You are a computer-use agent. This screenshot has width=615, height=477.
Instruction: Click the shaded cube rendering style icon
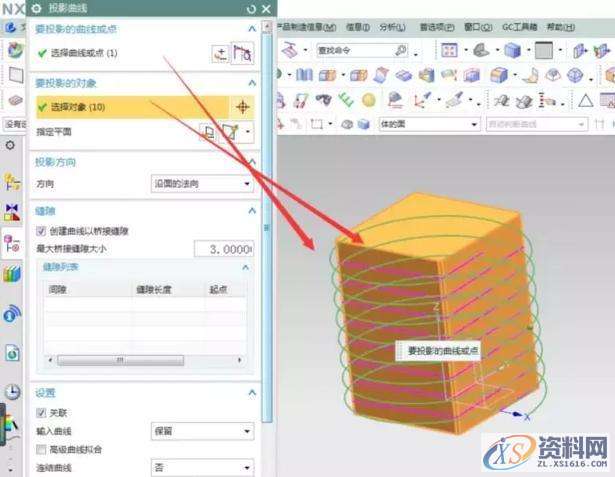pyautogui.click(x=512, y=50)
